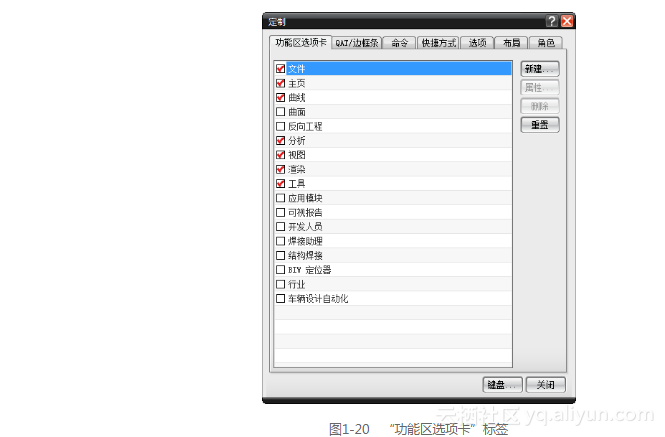Screen dimensions: 665x437
Task: Go to the 选项 tab
Action: click(x=477, y=43)
